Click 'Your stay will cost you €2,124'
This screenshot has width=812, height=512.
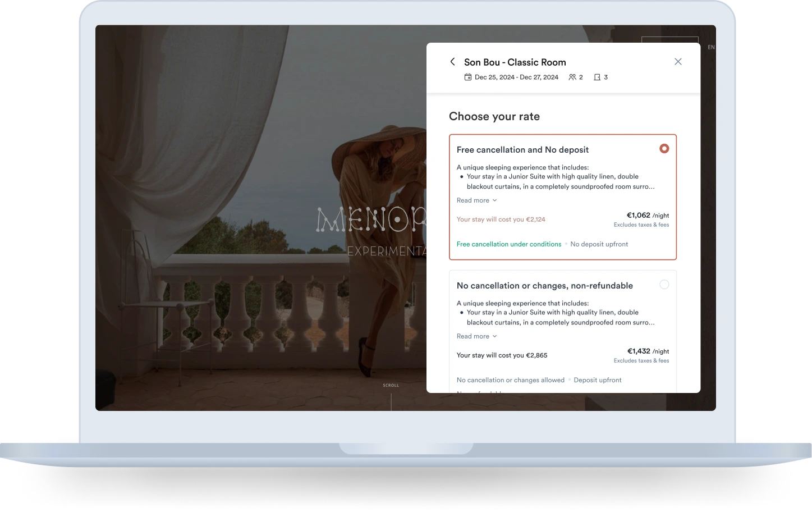(501, 220)
